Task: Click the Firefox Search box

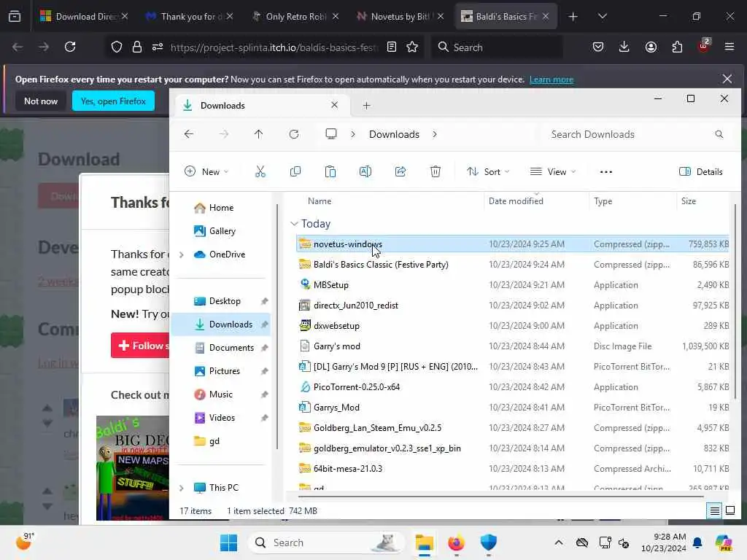Action: click(x=497, y=47)
